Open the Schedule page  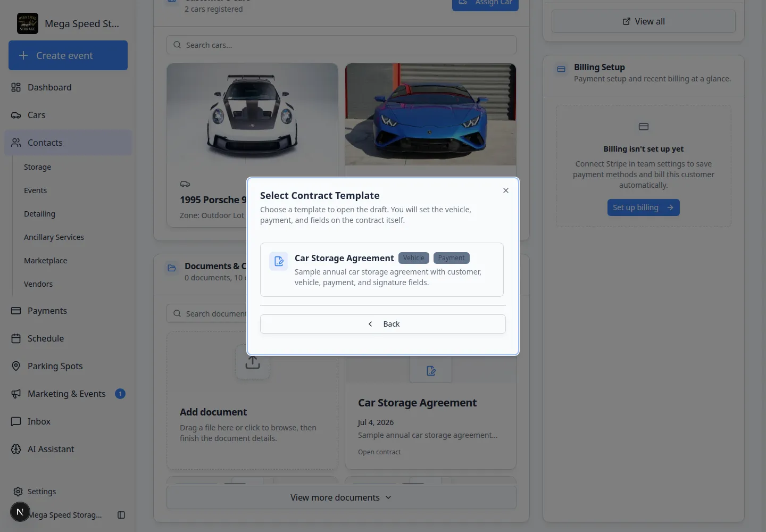(68, 338)
